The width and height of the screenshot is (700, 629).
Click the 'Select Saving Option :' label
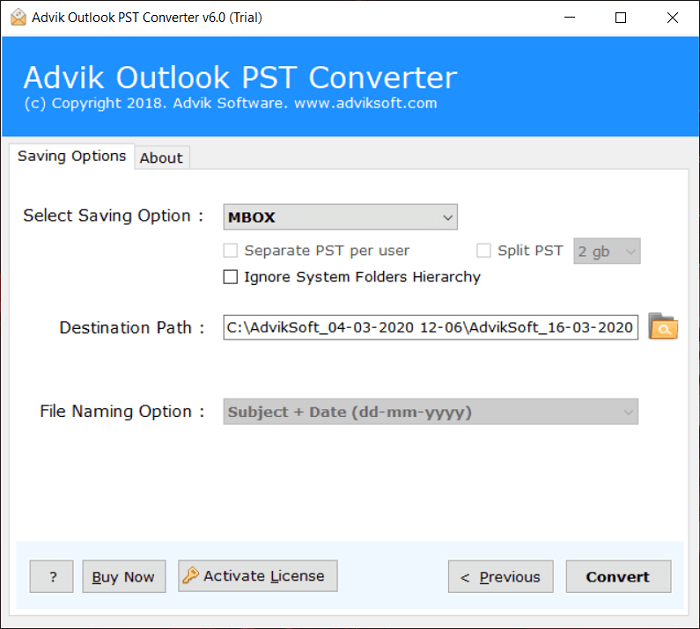pyautogui.click(x=113, y=216)
